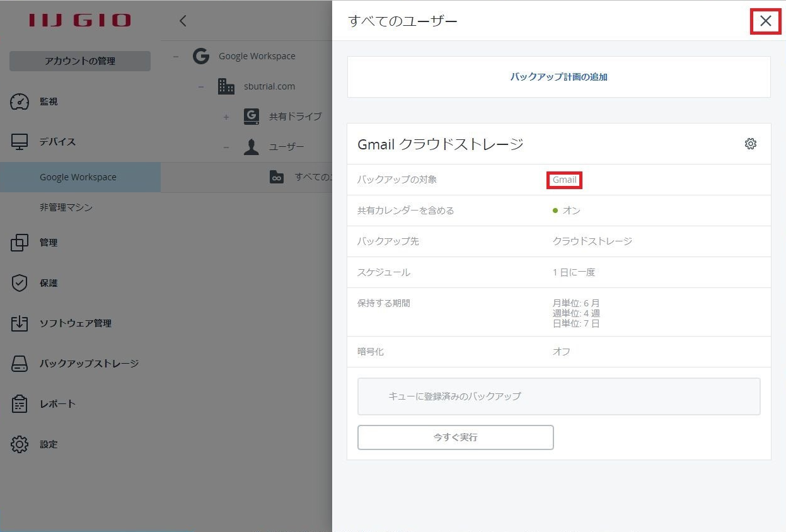Click the 1 日に一度 schedule value
The image size is (786, 532).
point(574,272)
